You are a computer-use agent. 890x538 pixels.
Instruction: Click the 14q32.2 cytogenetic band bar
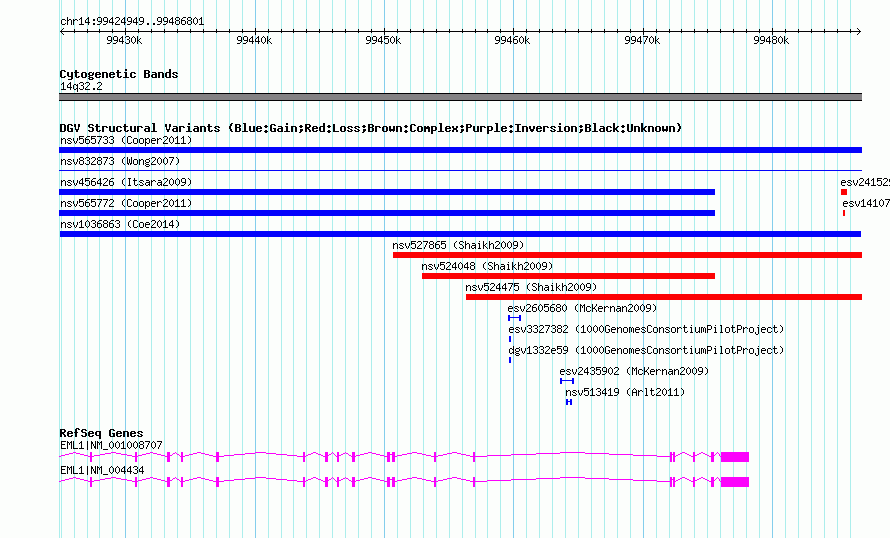click(x=460, y=97)
